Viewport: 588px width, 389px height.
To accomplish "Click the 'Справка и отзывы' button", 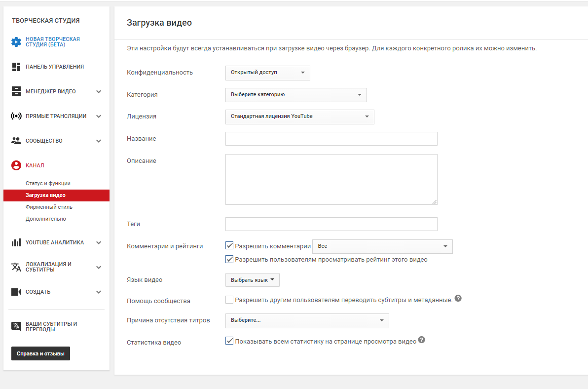I will 40,353.
